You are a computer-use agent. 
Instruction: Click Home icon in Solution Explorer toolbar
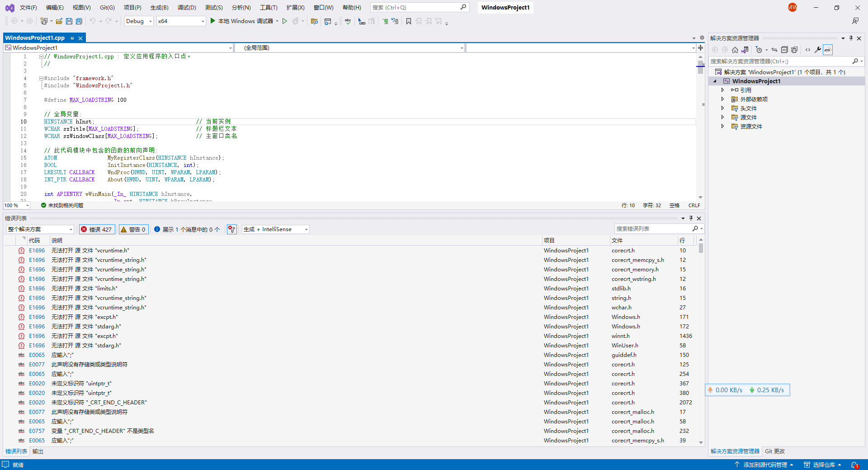coord(735,50)
